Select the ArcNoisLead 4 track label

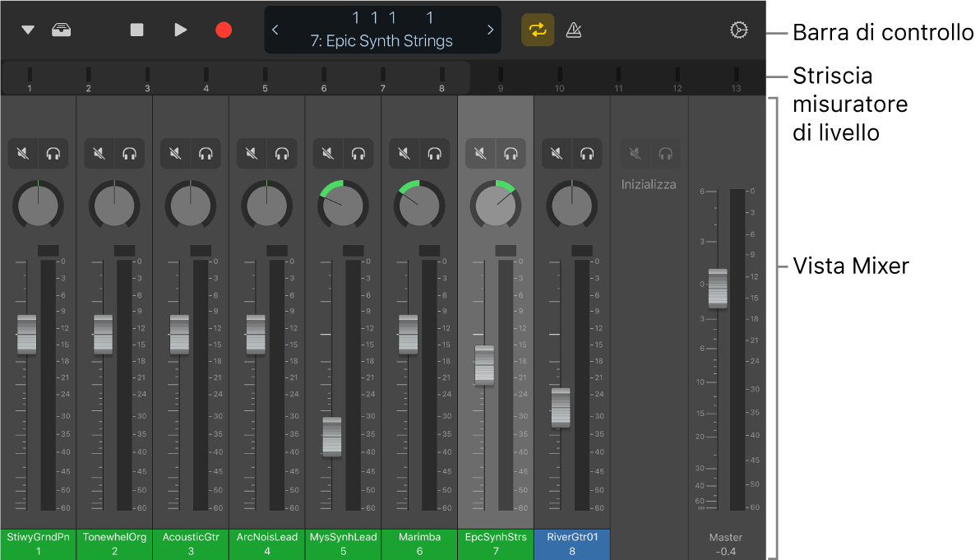coord(267,544)
